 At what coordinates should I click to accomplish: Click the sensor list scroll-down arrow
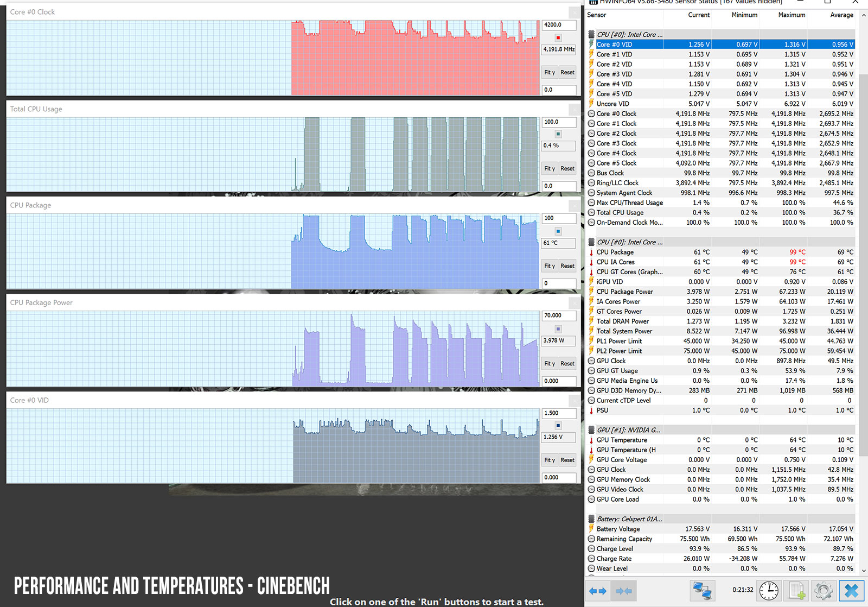(863, 571)
